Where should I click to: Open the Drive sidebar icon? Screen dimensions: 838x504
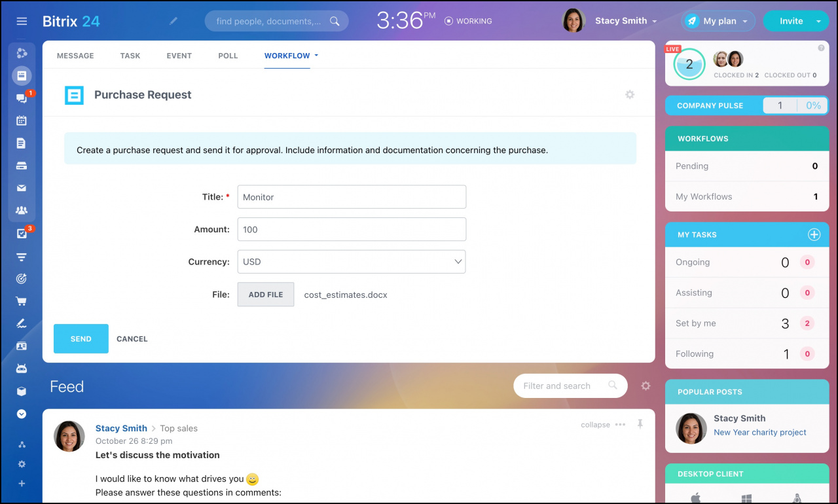22,166
